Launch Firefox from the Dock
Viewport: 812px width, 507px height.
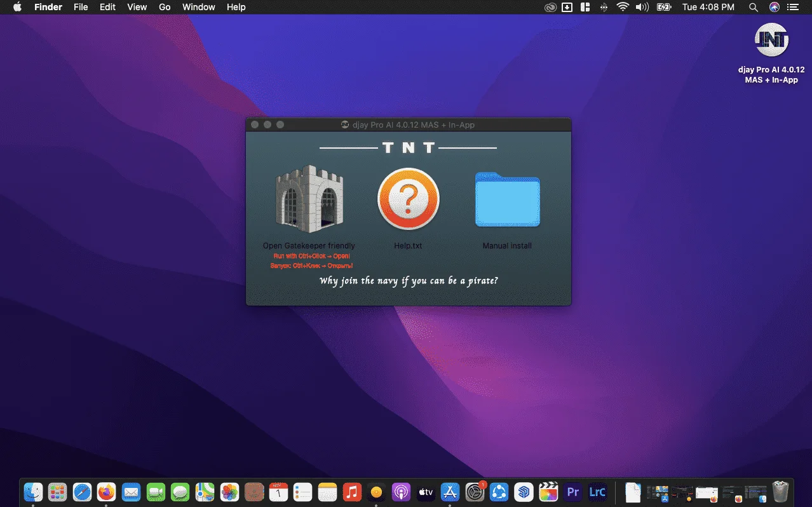[x=107, y=492]
